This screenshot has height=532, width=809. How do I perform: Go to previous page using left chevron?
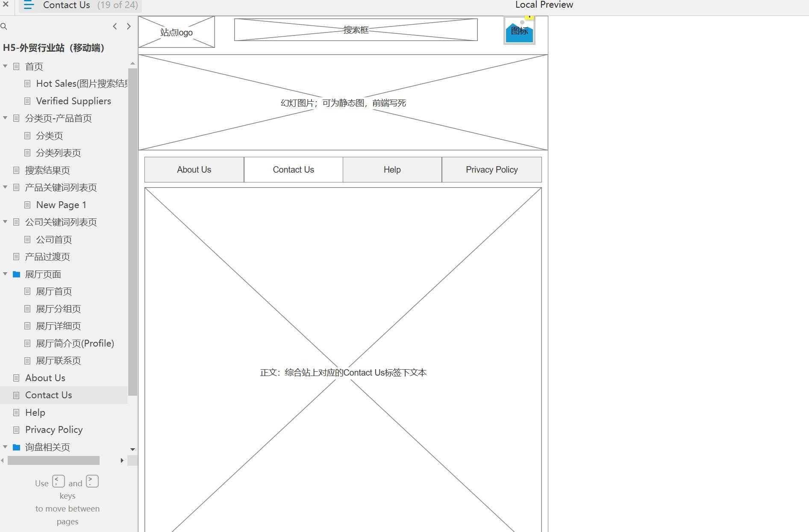pyautogui.click(x=115, y=26)
